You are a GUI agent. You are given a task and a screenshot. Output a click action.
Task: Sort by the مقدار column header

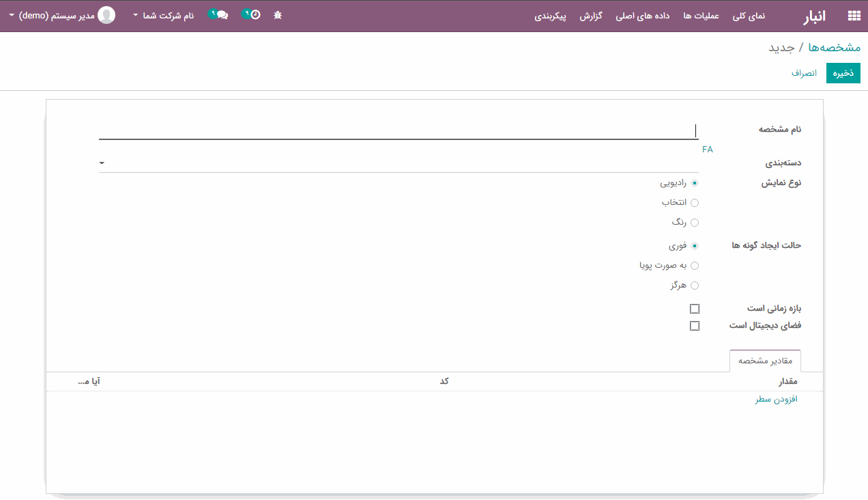tap(788, 381)
